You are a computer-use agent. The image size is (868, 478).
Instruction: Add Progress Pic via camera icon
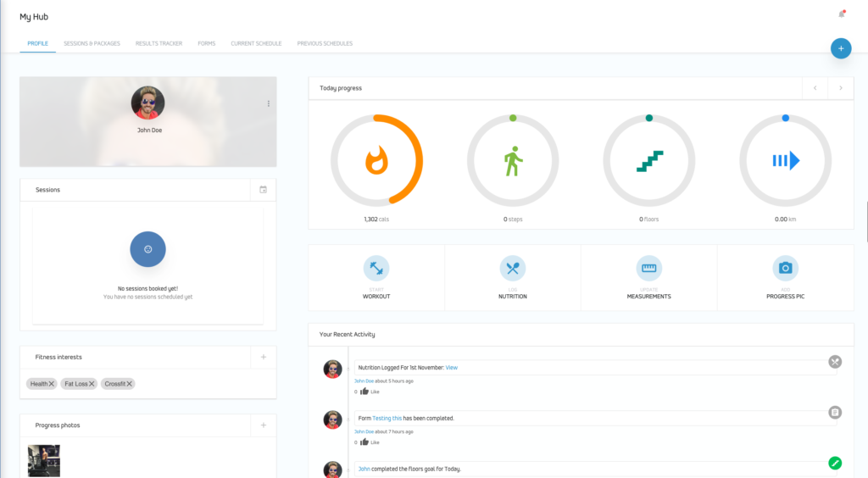pyautogui.click(x=786, y=269)
